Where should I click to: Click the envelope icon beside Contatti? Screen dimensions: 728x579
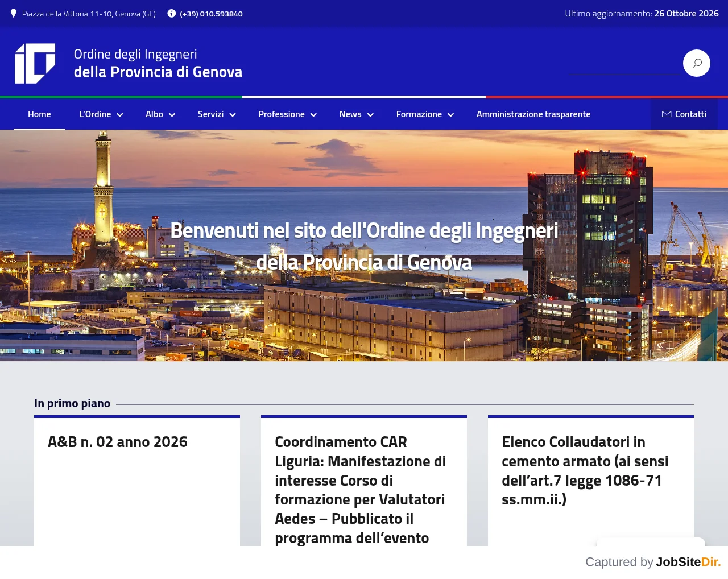pos(667,114)
